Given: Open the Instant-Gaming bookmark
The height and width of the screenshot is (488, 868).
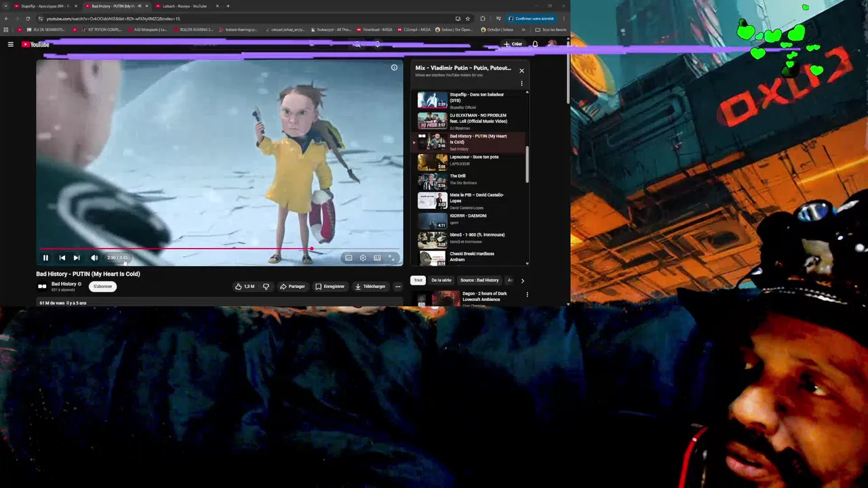Looking at the screenshot, I should (239, 29).
